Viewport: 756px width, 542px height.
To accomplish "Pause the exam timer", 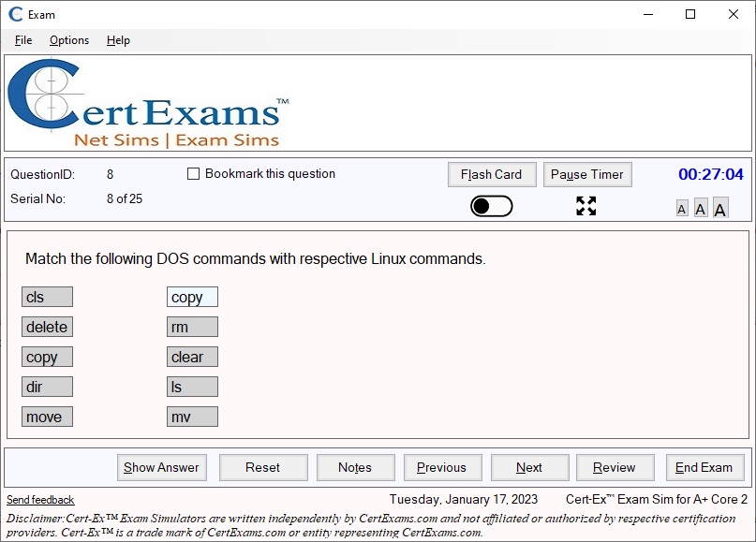I will [587, 174].
